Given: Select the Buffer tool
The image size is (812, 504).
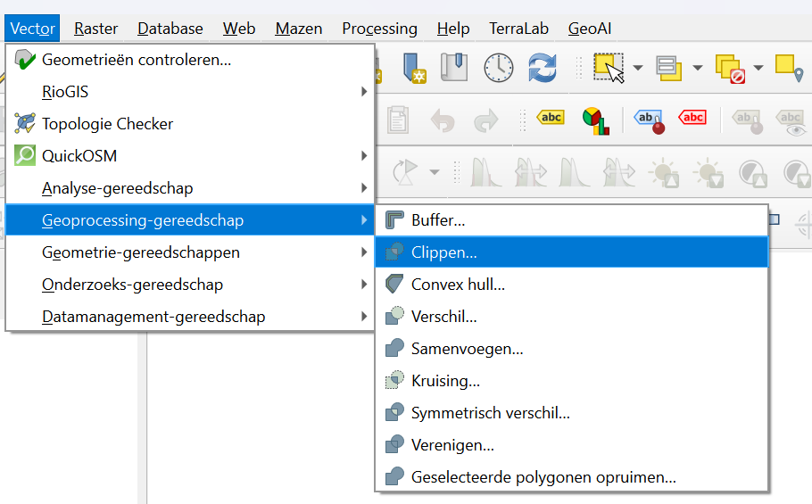Looking at the screenshot, I should 571,220.
